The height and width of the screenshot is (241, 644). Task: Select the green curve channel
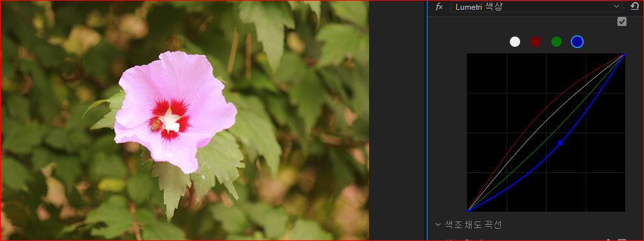pyautogui.click(x=556, y=42)
